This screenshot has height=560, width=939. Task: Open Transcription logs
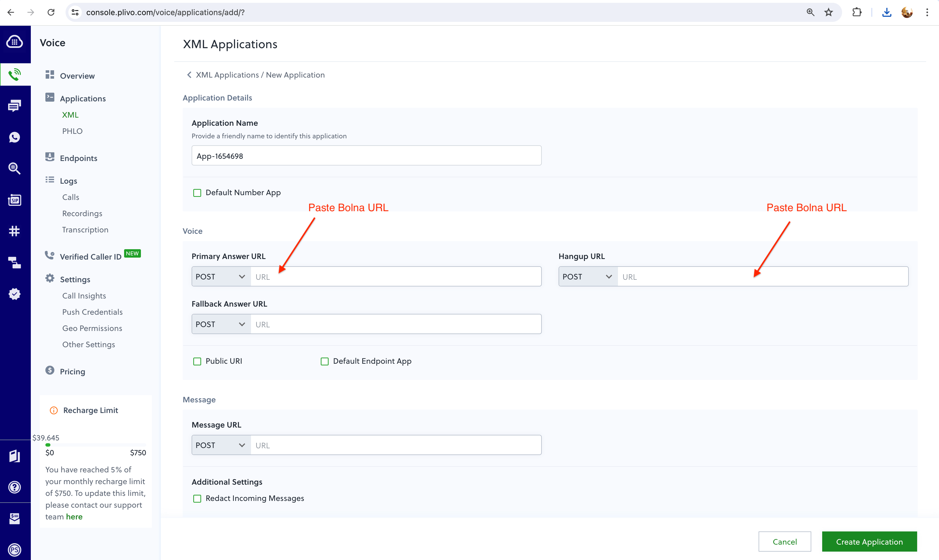pyautogui.click(x=85, y=229)
